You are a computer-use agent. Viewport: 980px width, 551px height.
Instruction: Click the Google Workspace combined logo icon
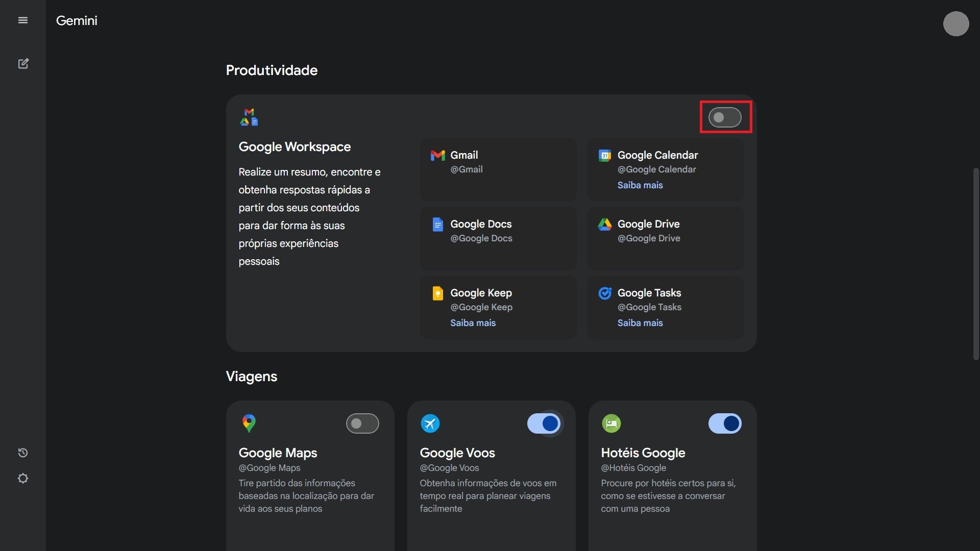[249, 117]
